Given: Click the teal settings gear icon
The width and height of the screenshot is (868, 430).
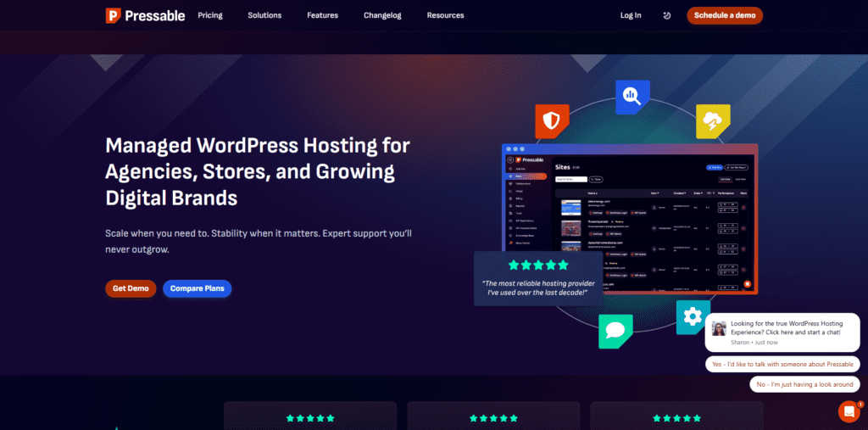Looking at the screenshot, I should (693, 317).
